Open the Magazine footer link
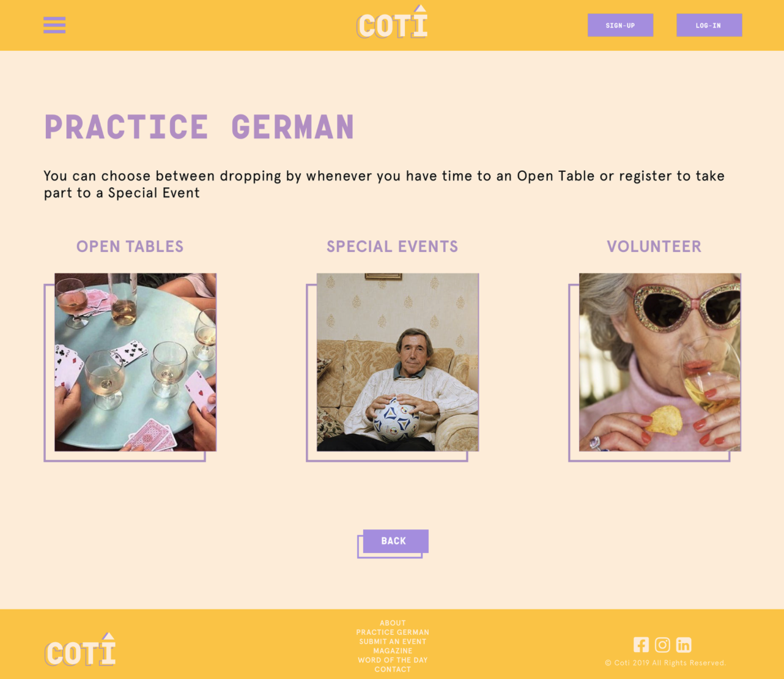This screenshot has width=784, height=679. point(393,651)
